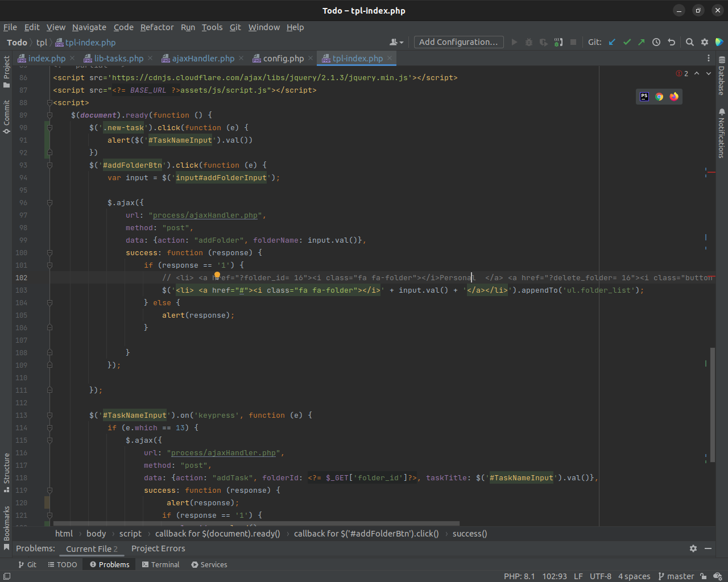Open the Notifications tool window

(x=721, y=133)
